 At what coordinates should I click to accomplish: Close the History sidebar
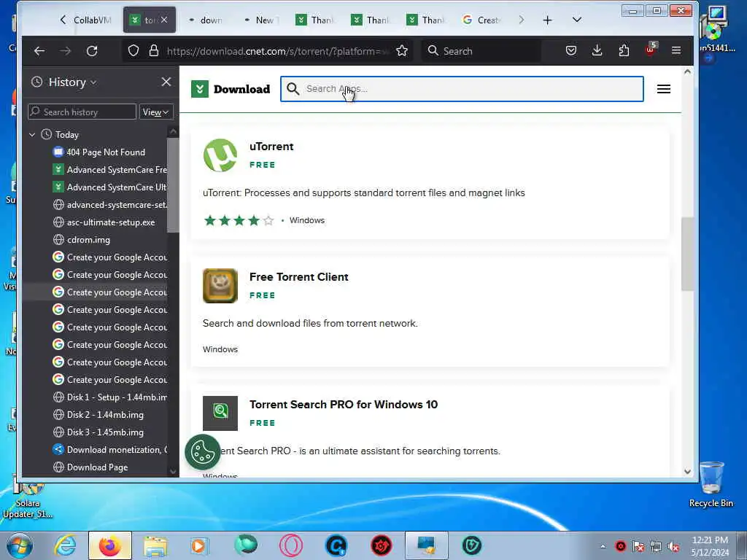click(166, 82)
